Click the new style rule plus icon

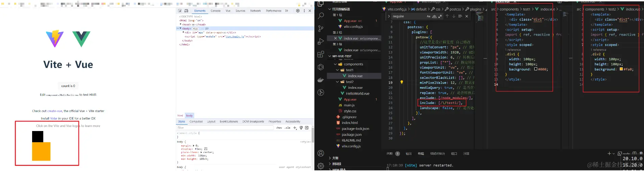click(x=295, y=128)
